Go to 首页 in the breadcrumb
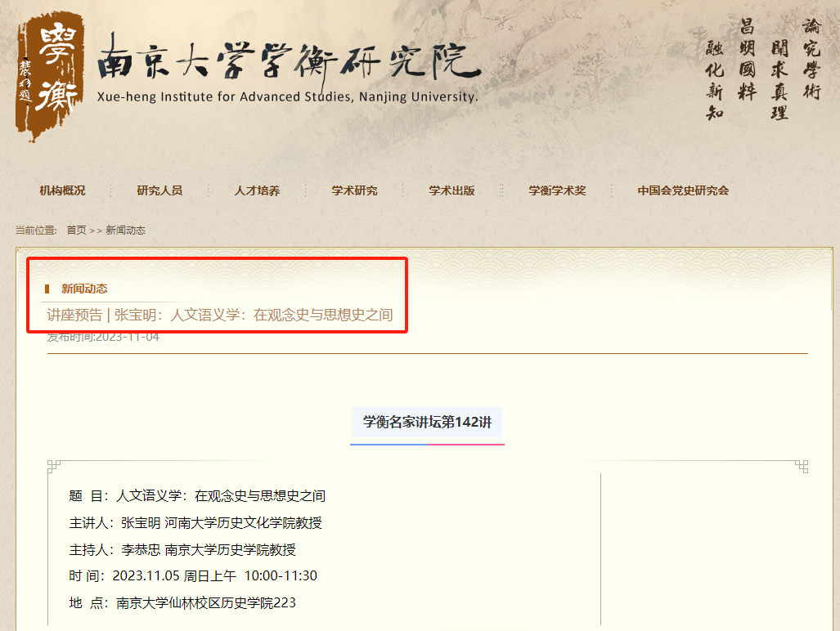840x631 pixels. (76, 230)
